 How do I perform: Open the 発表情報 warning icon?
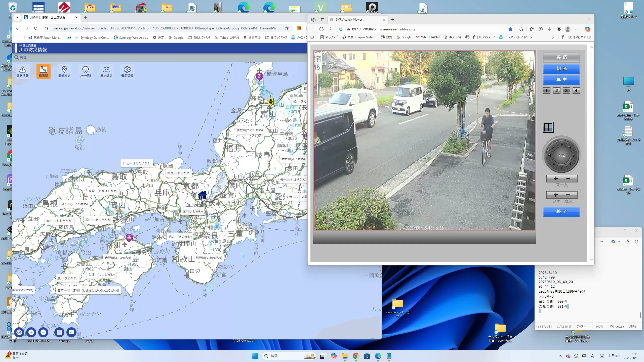click(23, 71)
